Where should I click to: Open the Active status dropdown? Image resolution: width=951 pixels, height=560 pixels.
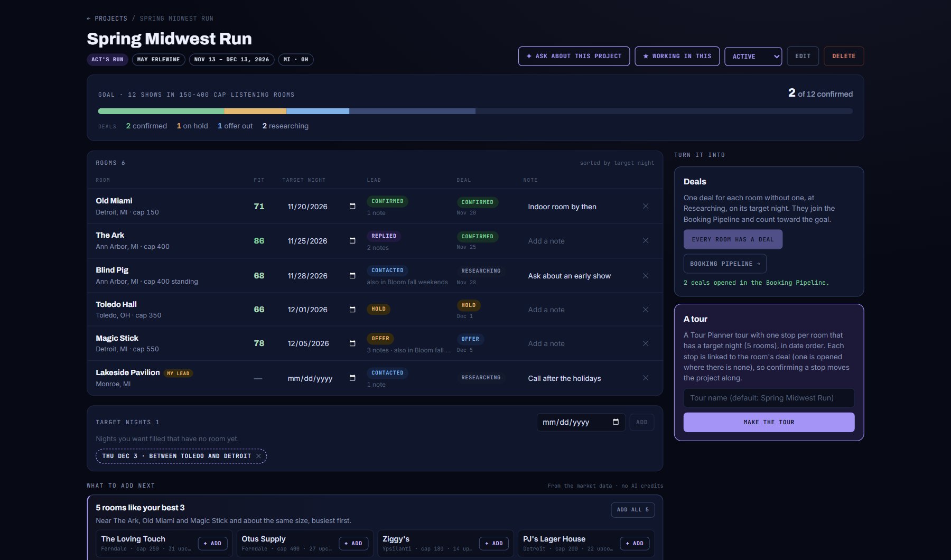[x=753, y=56]
